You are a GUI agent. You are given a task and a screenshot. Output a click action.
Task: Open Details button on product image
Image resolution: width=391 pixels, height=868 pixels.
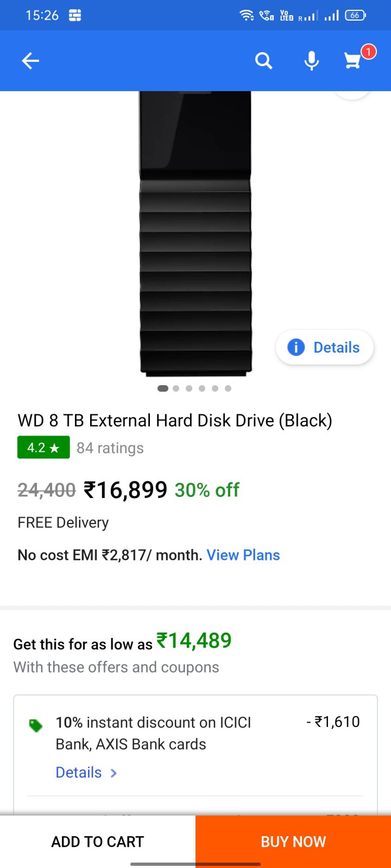click(x=325, y=347)
